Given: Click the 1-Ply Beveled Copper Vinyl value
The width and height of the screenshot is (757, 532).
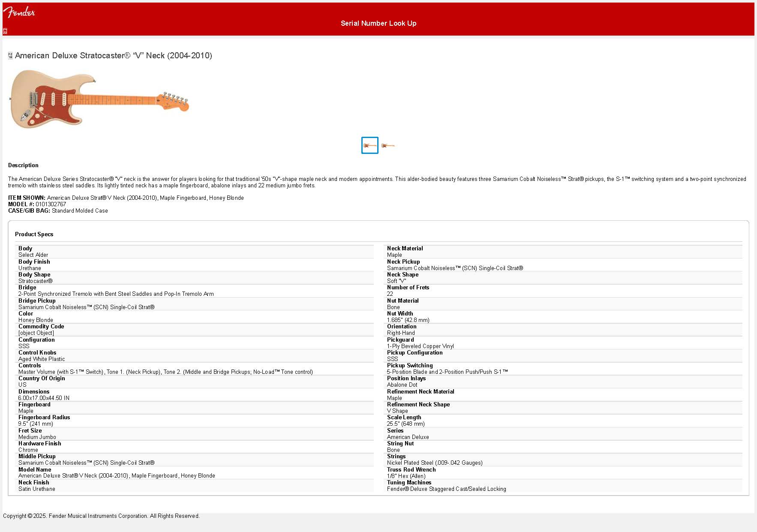Looking at the screenshot, I should [x=421, y=346].
